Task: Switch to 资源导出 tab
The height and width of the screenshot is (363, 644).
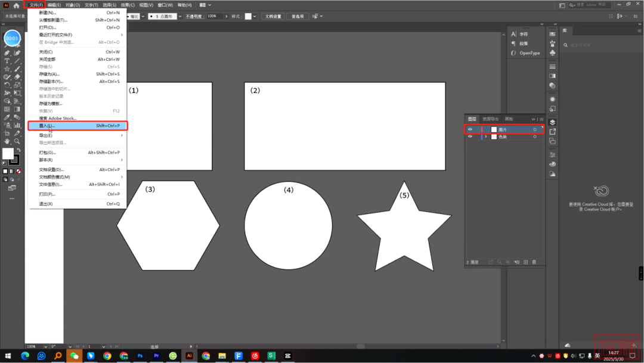Action: 490,119
